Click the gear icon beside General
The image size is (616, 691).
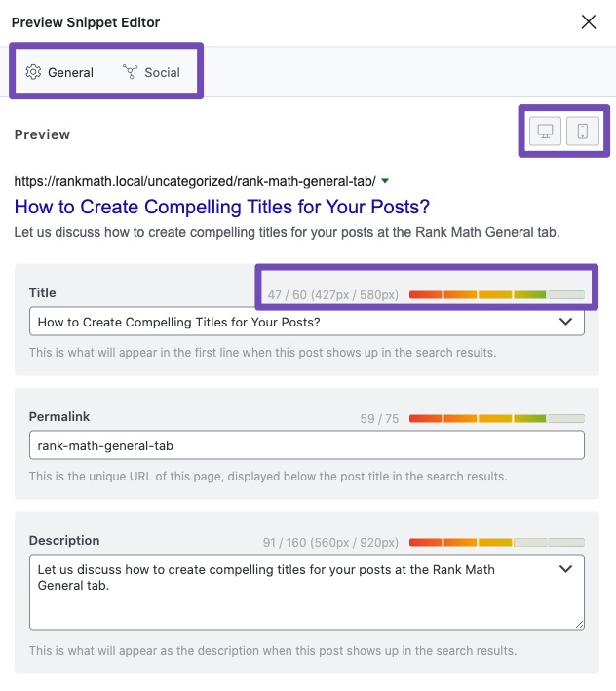33,72
